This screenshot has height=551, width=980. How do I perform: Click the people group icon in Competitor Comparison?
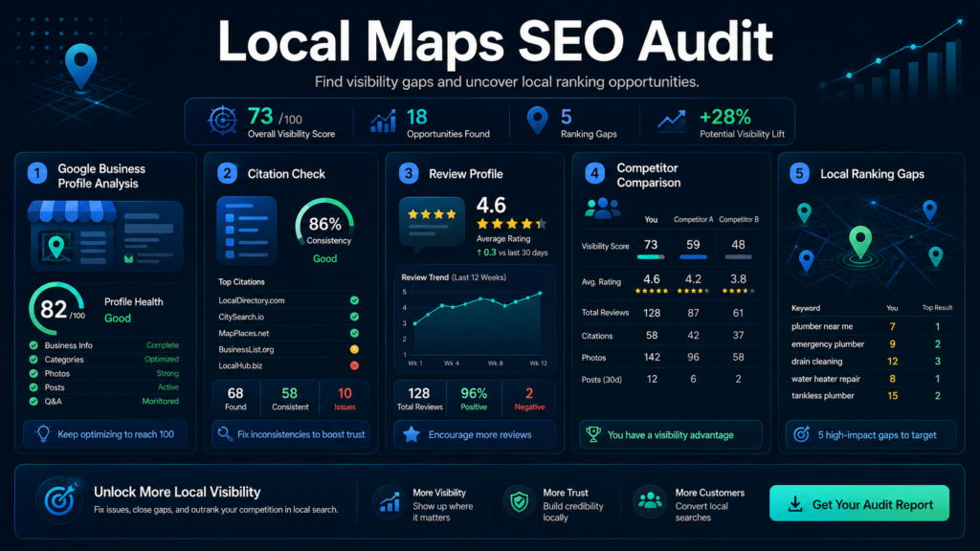pos(603,208)
